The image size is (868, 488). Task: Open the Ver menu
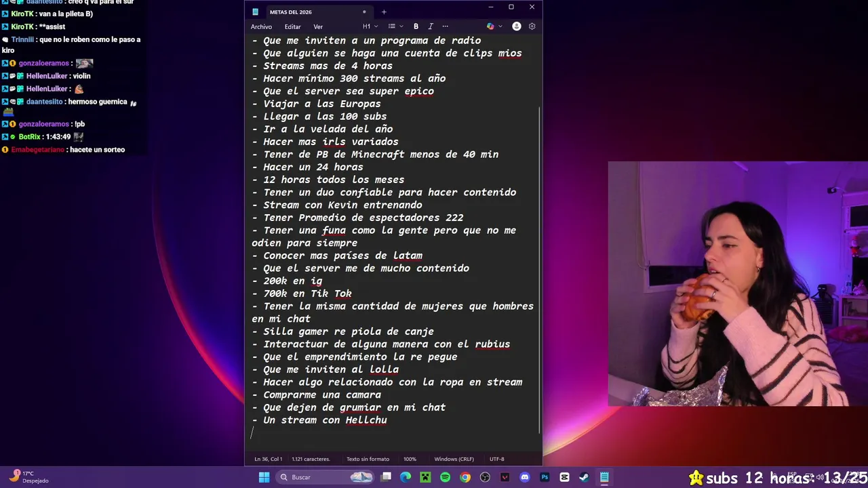tap(318, 26)
